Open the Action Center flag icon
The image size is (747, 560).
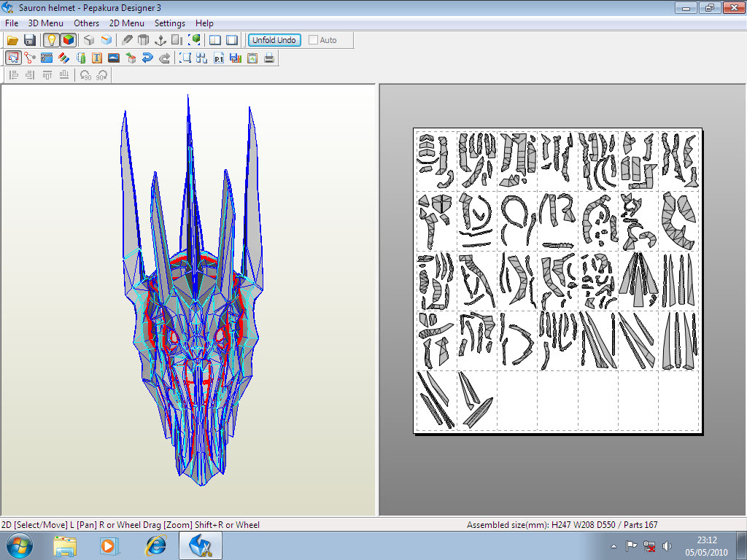(x=631, y=546)
